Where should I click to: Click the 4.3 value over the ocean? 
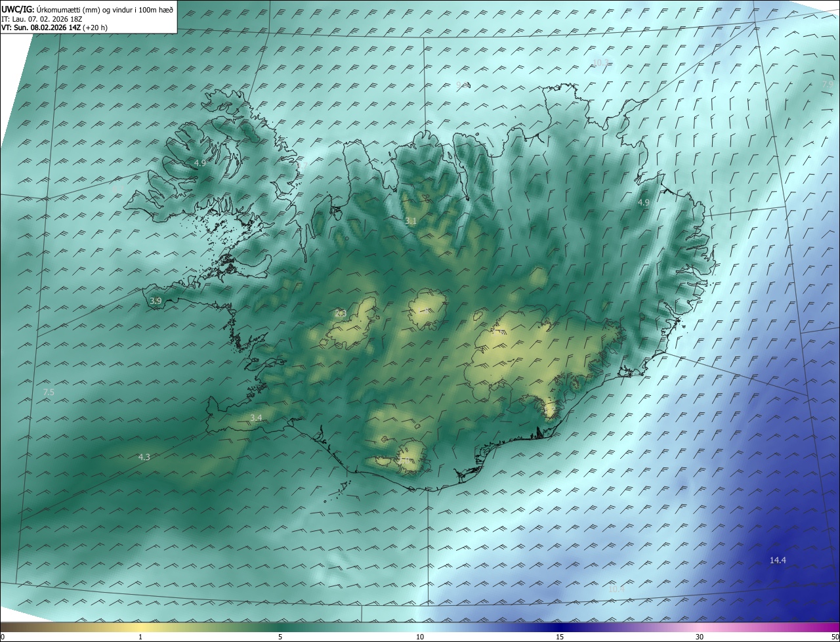pyautogui.click(x=144, y=457)
